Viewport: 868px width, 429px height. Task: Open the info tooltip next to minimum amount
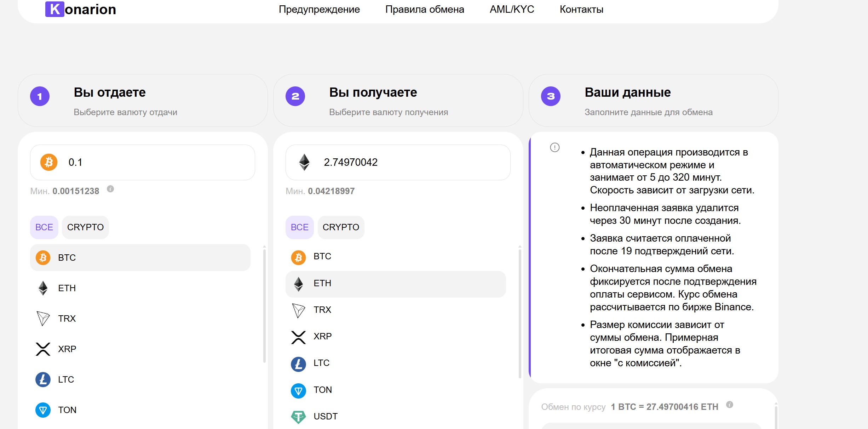[x=111, y=189]
